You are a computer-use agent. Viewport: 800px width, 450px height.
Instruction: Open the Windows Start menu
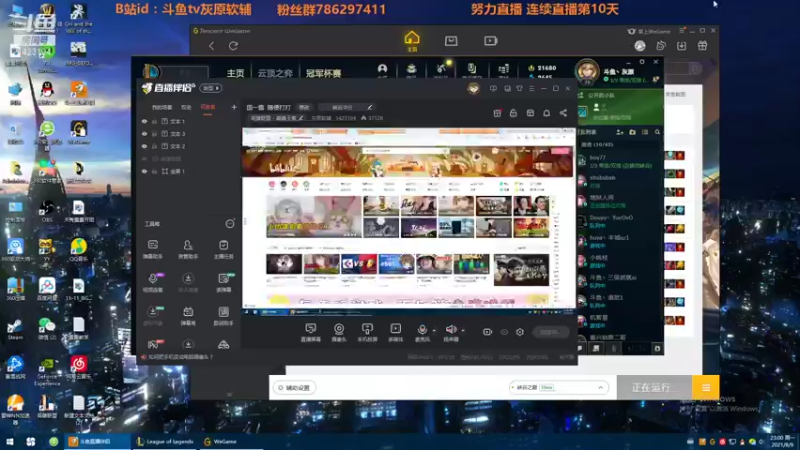[9, 441]
